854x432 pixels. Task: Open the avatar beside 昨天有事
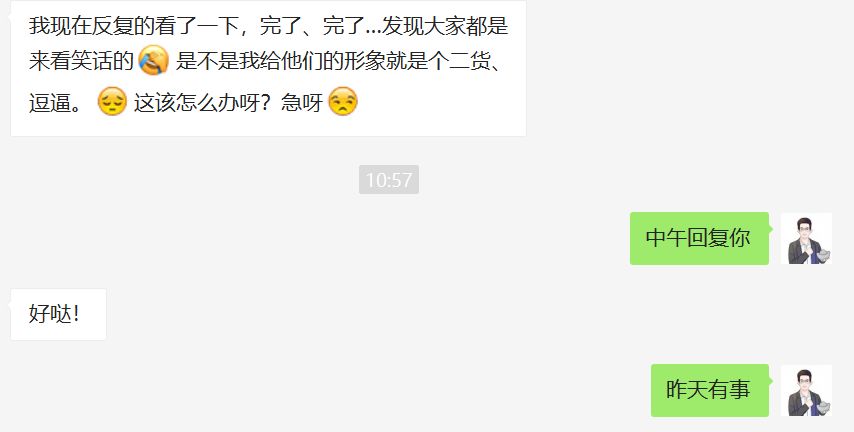[x=806, y=391]
